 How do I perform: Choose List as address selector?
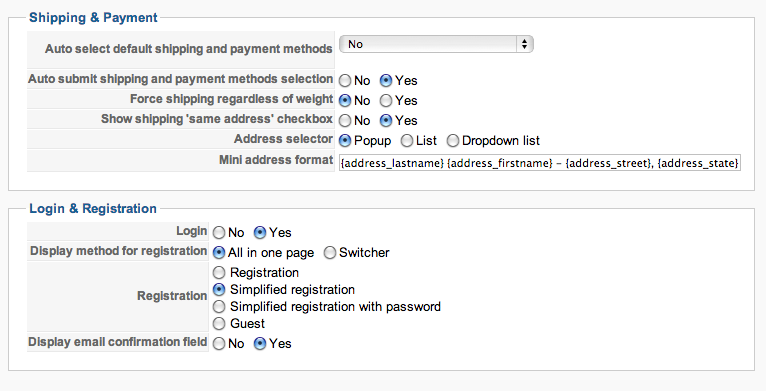pos(406,141)
